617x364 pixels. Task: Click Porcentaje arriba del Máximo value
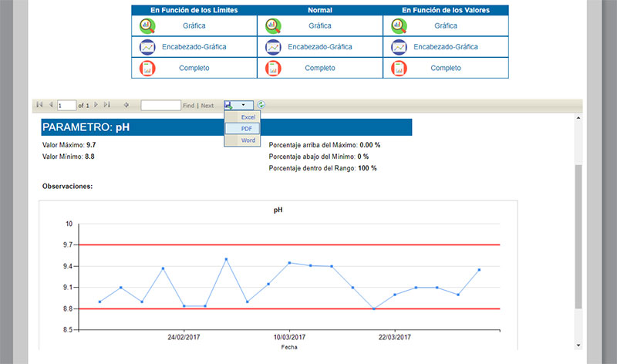370,145
